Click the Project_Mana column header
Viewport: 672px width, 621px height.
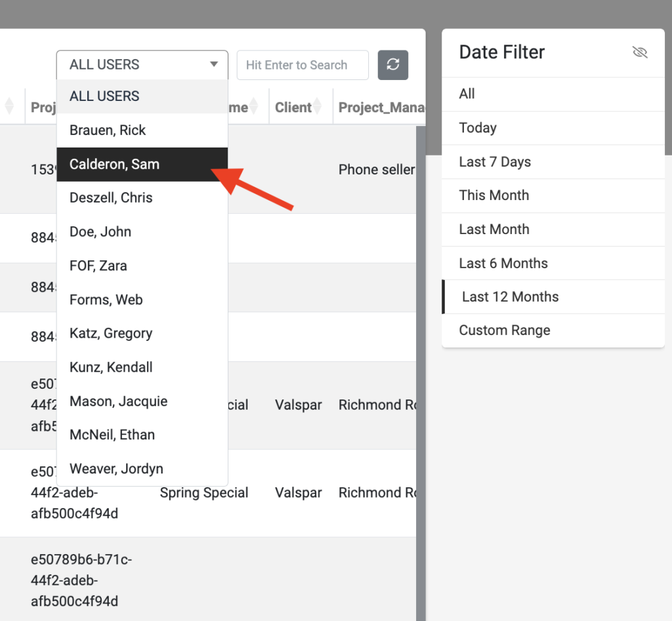pos(381,107)
